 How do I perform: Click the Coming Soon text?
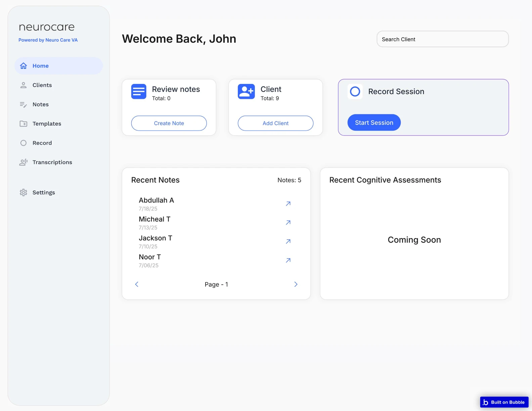click(x=414, y=240)
